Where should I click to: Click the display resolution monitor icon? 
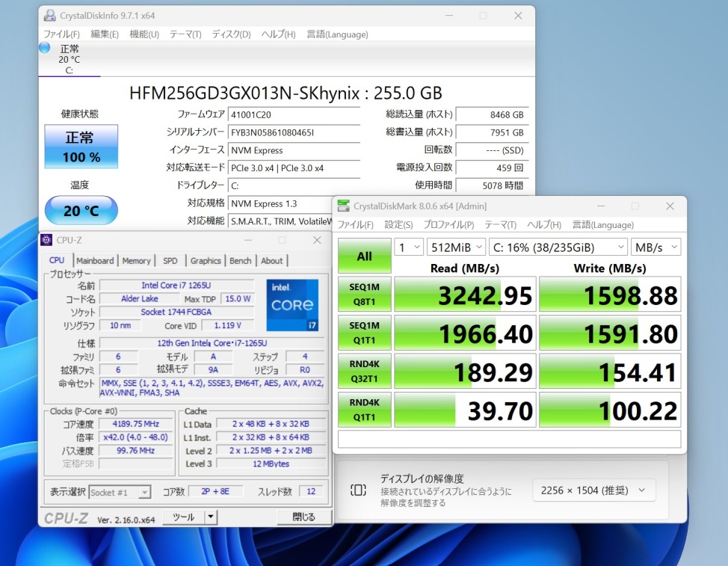click(x=358, y=490)
